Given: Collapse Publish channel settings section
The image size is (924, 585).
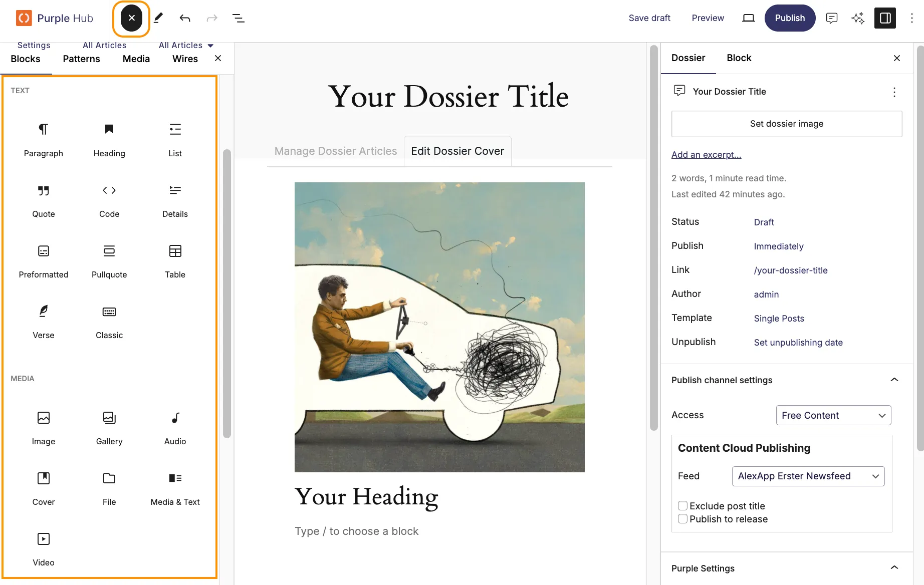Looking at the screenshot, I should (894, 380).
